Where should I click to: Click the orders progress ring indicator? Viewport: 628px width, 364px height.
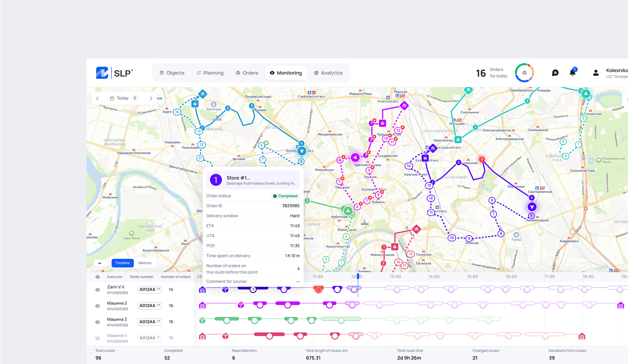(x=524, y=72)
